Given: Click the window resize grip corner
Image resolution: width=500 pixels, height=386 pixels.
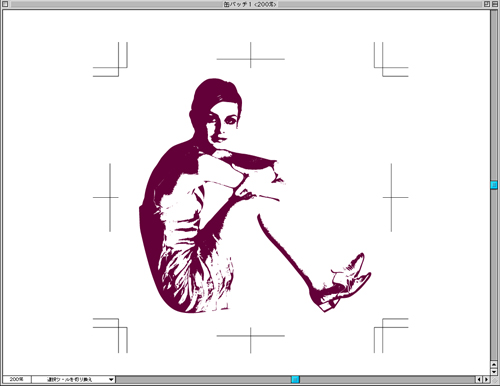Looking at the screenshot, I should (x=494, y=379).
